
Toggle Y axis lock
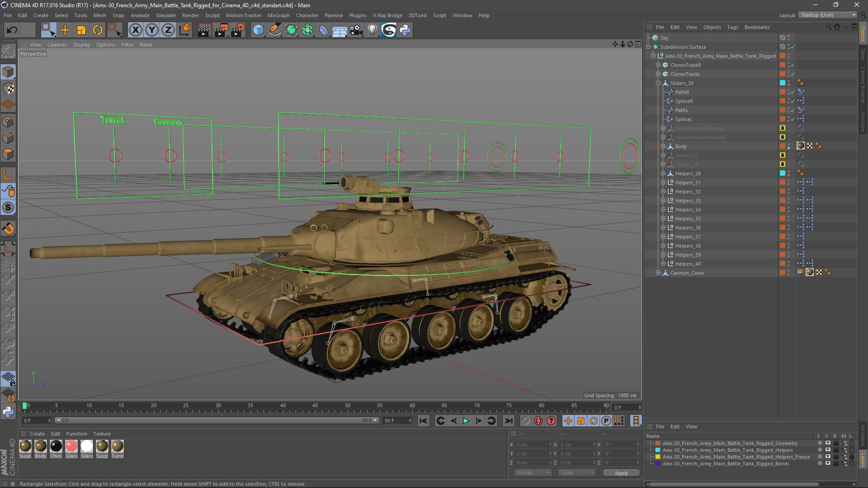click(x=152, y=30)
